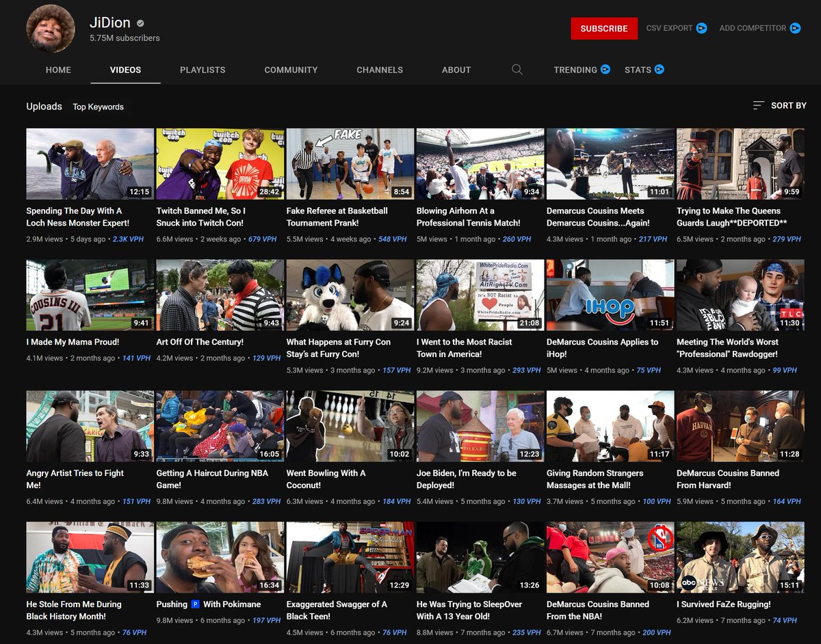Click the sort lines icon

click(x=758, y=105)
